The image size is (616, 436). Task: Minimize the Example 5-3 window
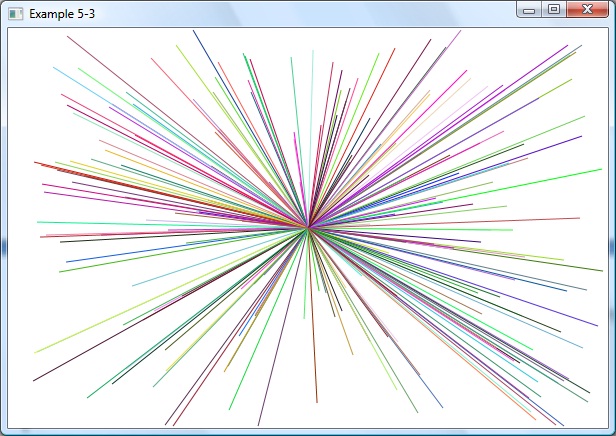[x=529, y=10]
